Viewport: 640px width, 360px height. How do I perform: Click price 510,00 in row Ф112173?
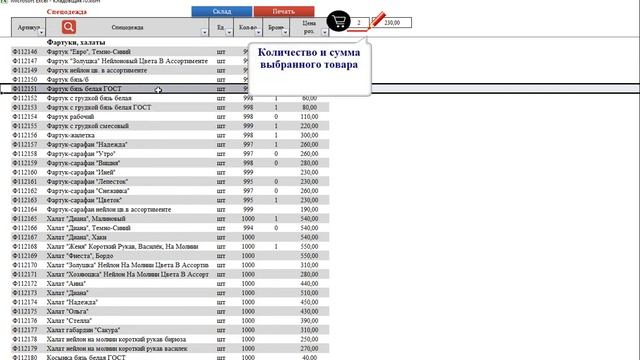tap(310, 293)
